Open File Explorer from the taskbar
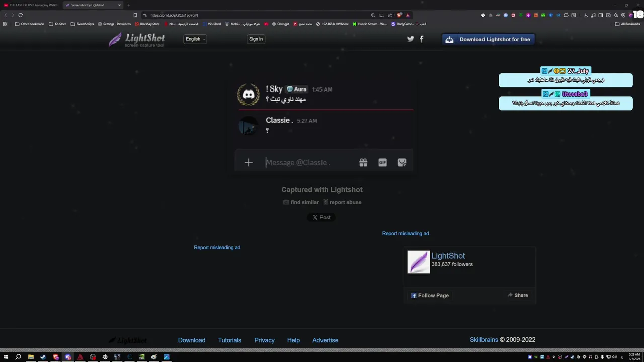Image resolution: width=644 pixels, height=362 pixels. [31, 357]
